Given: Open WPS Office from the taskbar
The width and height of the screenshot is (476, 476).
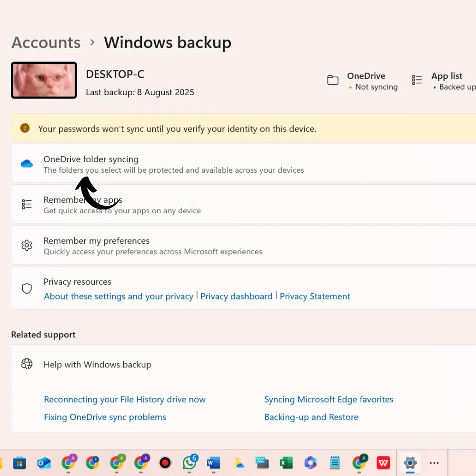Looking at the screenshot, I should point(383,463).
